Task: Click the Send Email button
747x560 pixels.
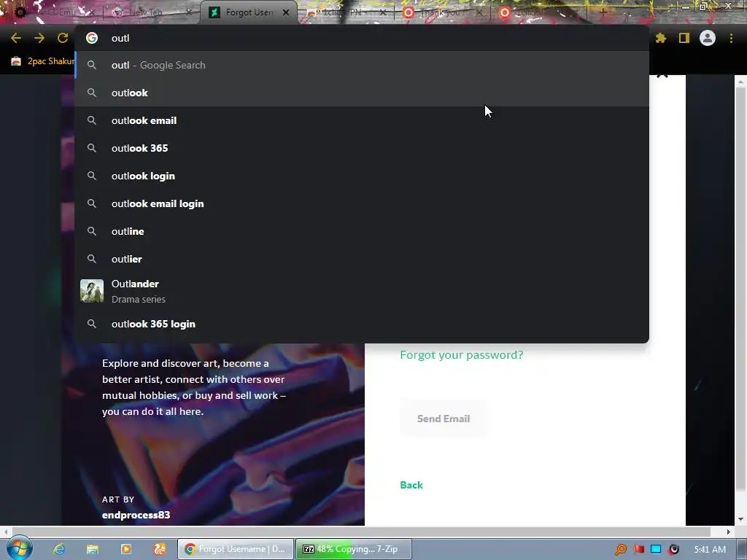Action: (x=444, y=419)
